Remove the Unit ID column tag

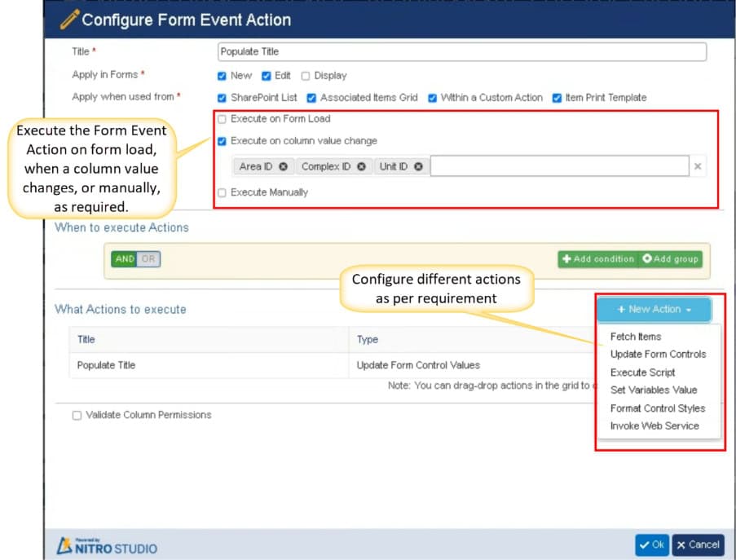coord(418,166)
